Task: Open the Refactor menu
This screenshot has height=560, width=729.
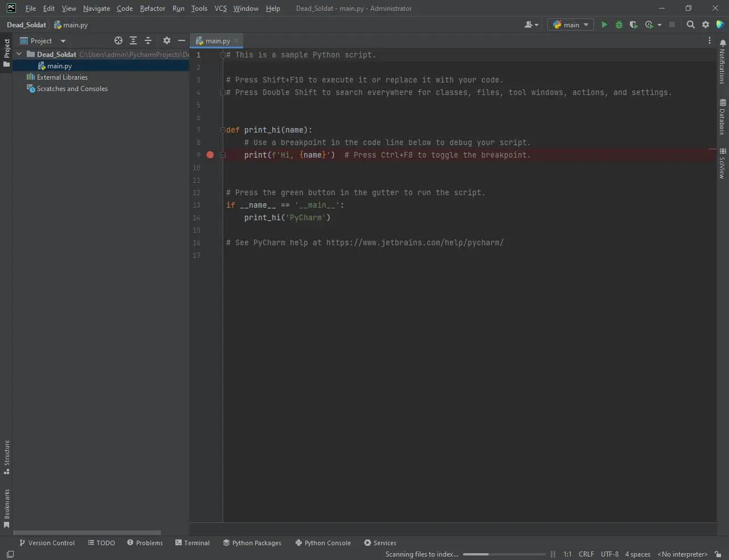Action: (x=152, y=9)
